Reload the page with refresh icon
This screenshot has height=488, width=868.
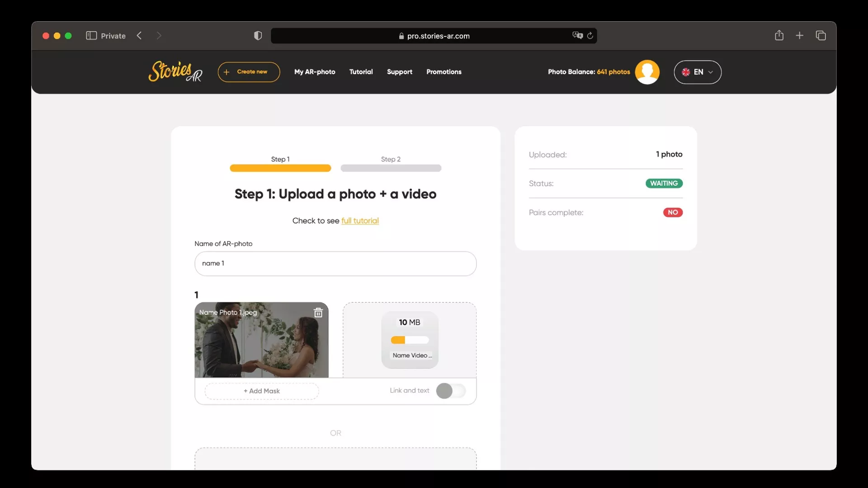pyautogui.click(x=590, y=36)
